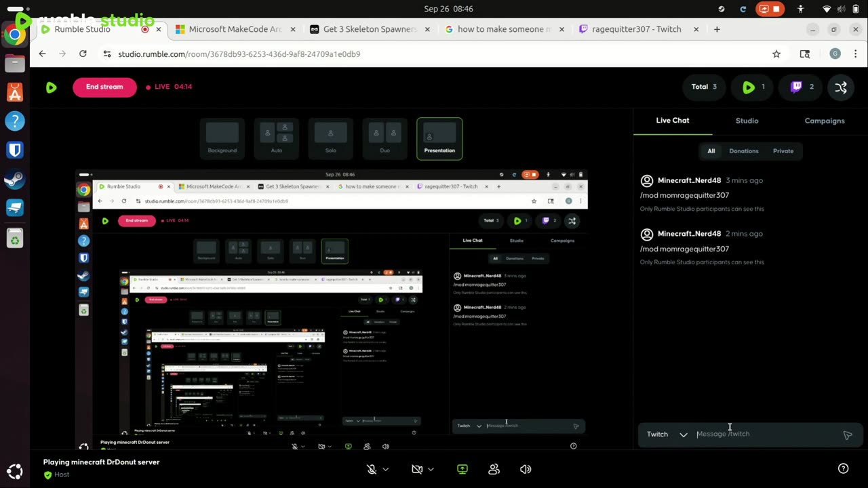Expand microphone options chevron
This screenshot has width=868, height=488.
pos(386,469)
